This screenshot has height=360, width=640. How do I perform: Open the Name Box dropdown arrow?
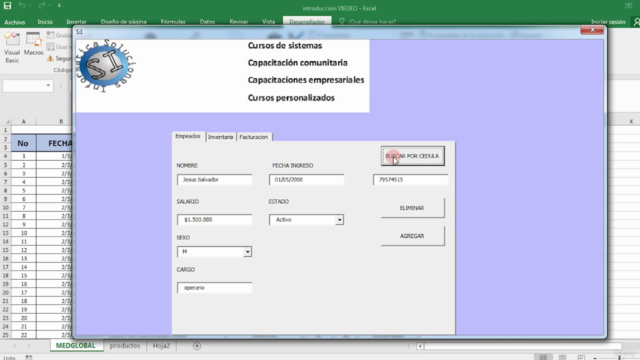coord(48,86)
